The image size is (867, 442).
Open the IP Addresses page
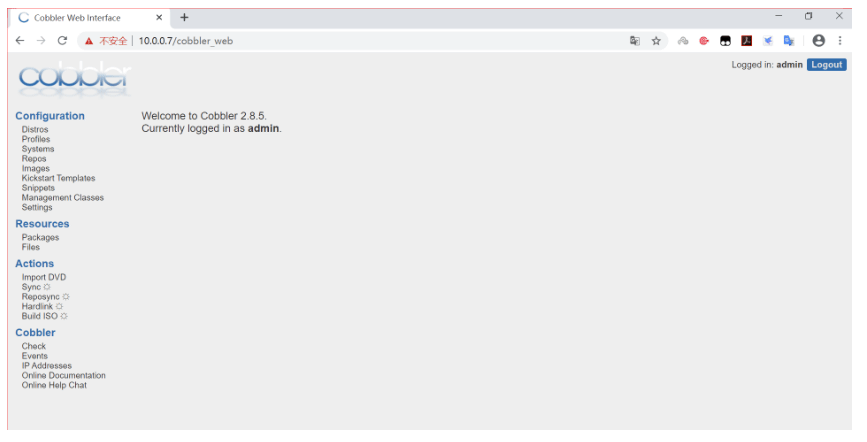[46, 366]
